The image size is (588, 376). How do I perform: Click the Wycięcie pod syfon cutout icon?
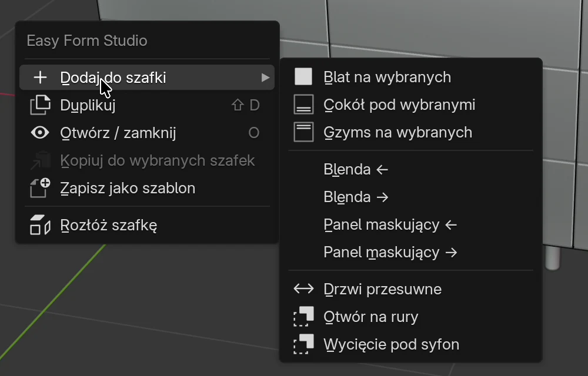[303, 344]
